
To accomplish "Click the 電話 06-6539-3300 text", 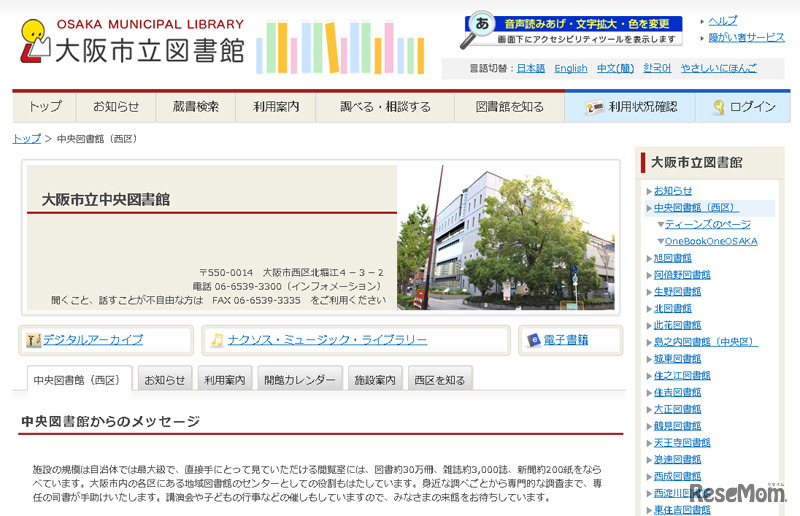I will coord(237,287).
